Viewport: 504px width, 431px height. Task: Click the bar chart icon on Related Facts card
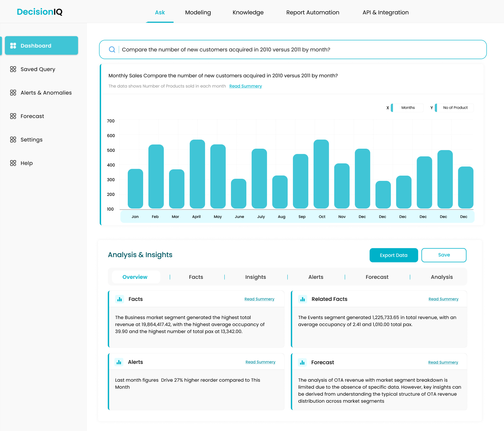pos(302,299)
